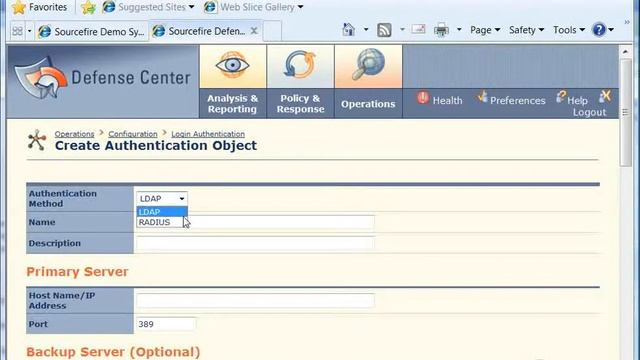Click the Backup Server (Optional) heading
Viewport: 640px width, 360px height.
pyautogui.click(x=113, y=352)
